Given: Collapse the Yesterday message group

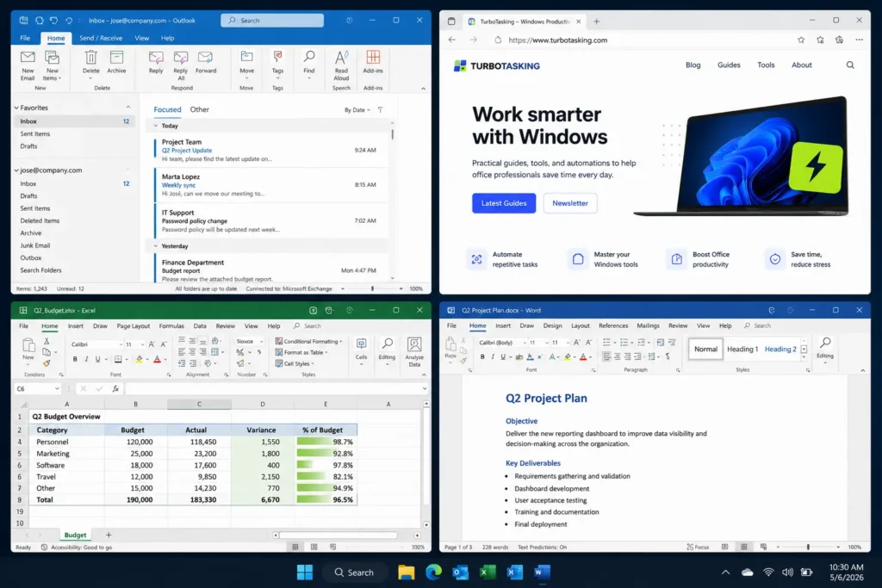Looking at the screenshot, I should point(156,246).
